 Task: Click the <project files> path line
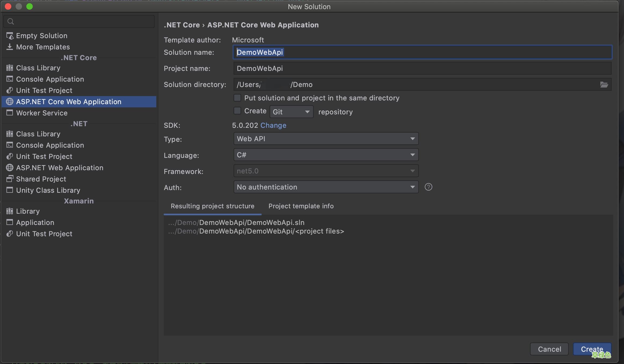(x=256, y=231)
